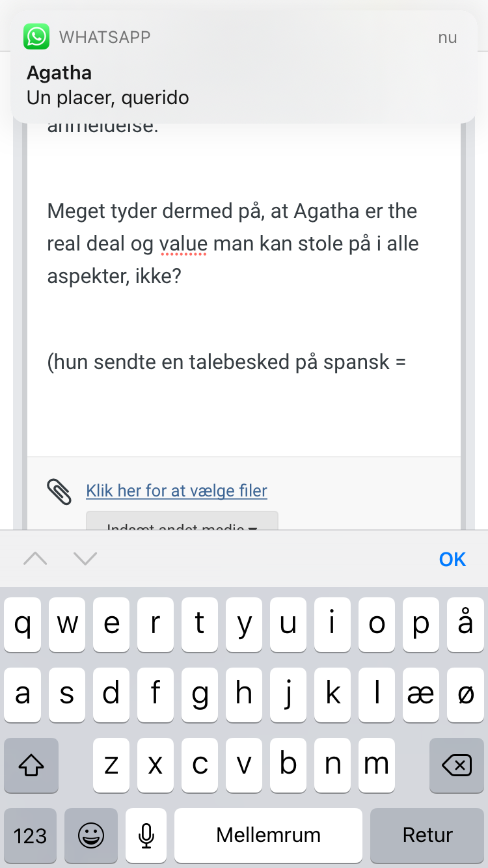Toggle the Shift key on keyboard

click(x=31, y=766)
